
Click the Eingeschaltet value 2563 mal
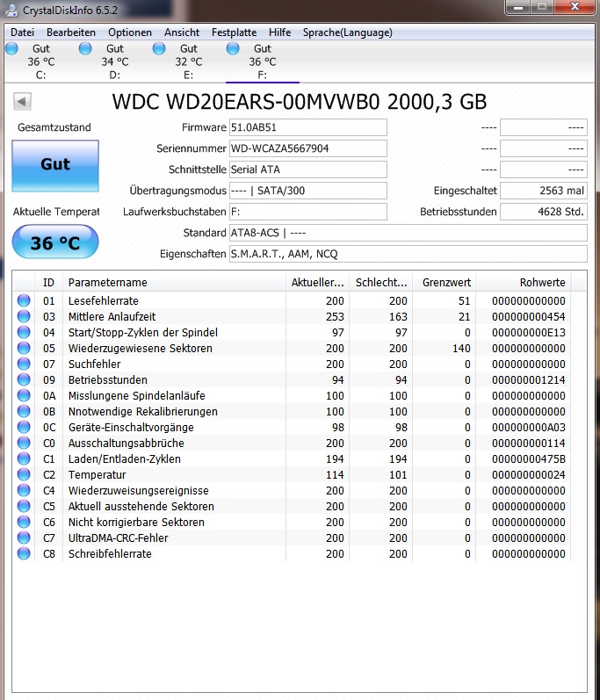(x=543, y=191)
